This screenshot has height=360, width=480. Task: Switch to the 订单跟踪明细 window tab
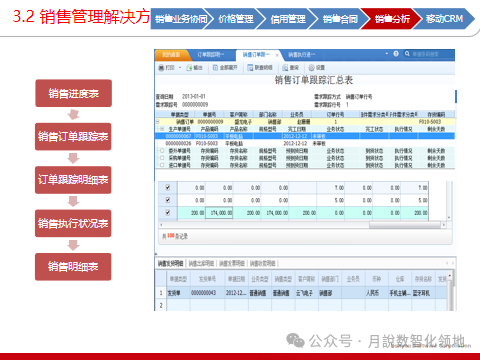[211, 54]
